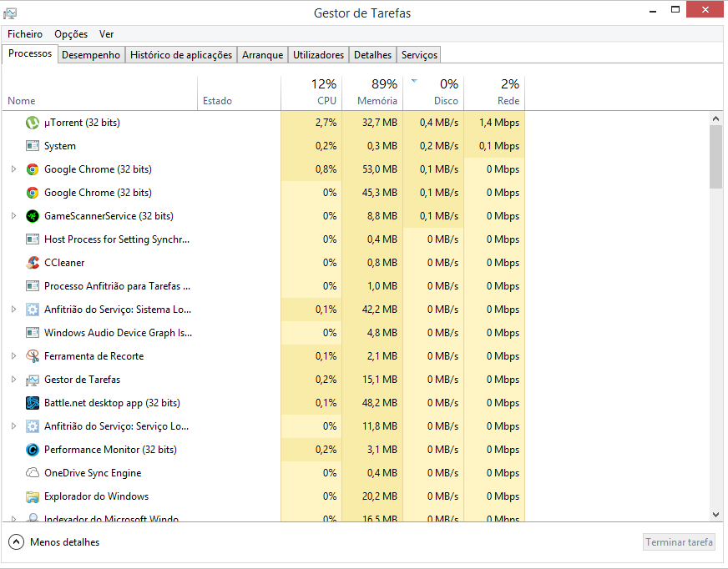The width and height of the screenshot is (728, 569).
Task: Click the 0,4 MB/s disk value
Action: point(439,123)
